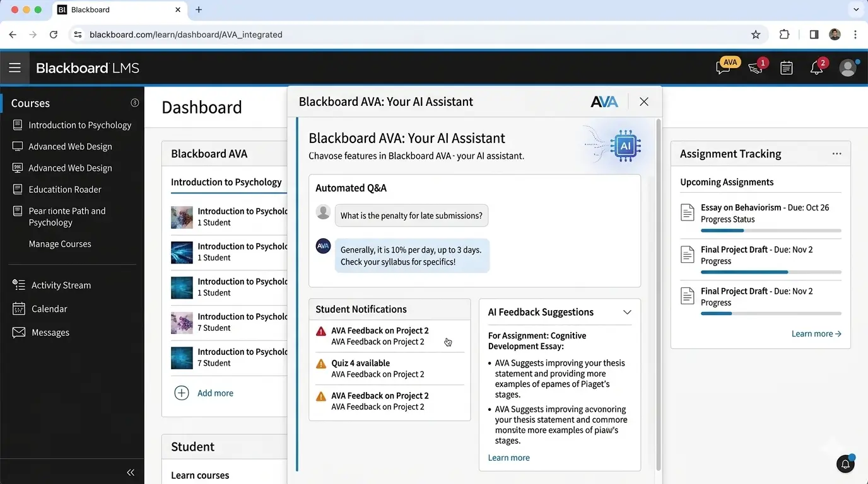Screen dimensions: 868x484
Task: Collapse the AI Feedback Suggestions chevron
Action: (627, 311)
